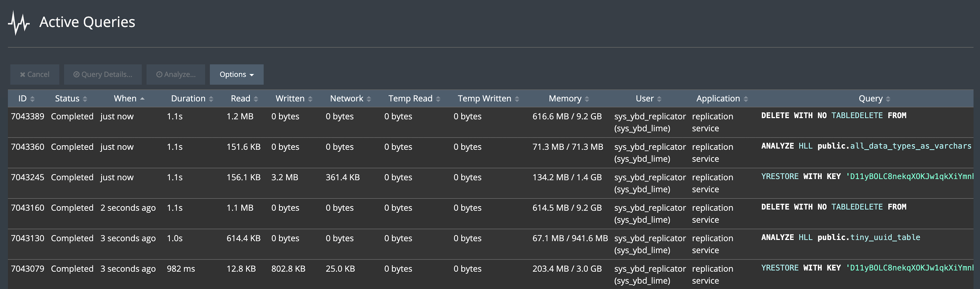Click sort arrows beside Query header

click(x=888, y=99)
